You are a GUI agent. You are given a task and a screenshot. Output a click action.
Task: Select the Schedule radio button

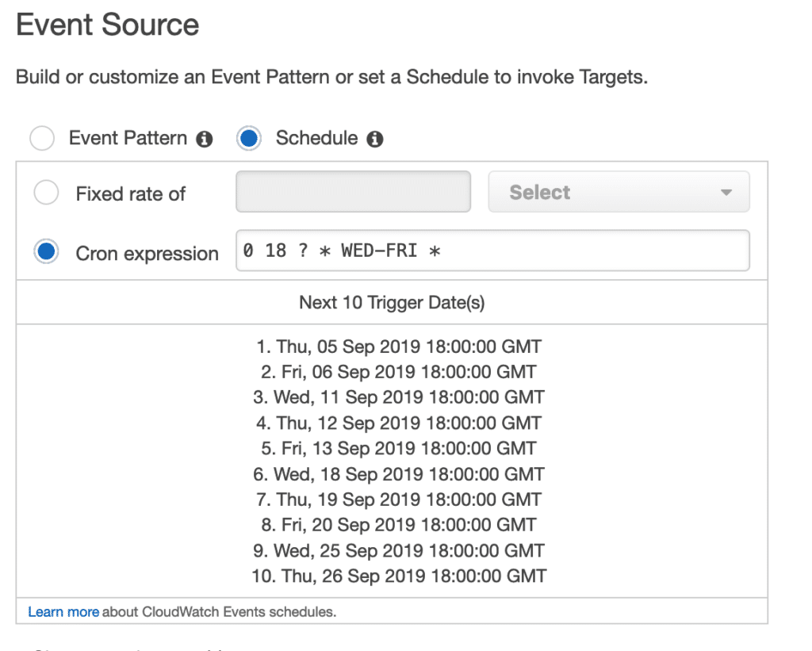pyautogui.click(x=249, y=138)
